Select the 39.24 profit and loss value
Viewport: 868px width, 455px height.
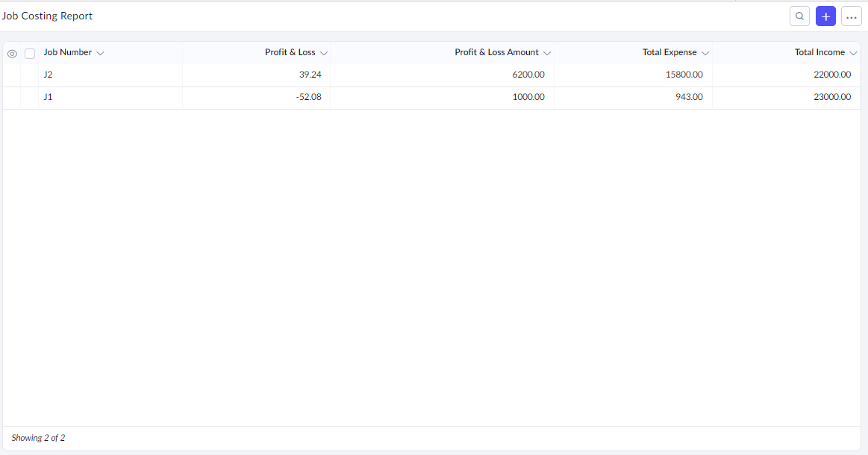pyautogui.click(x=310, y=75)
